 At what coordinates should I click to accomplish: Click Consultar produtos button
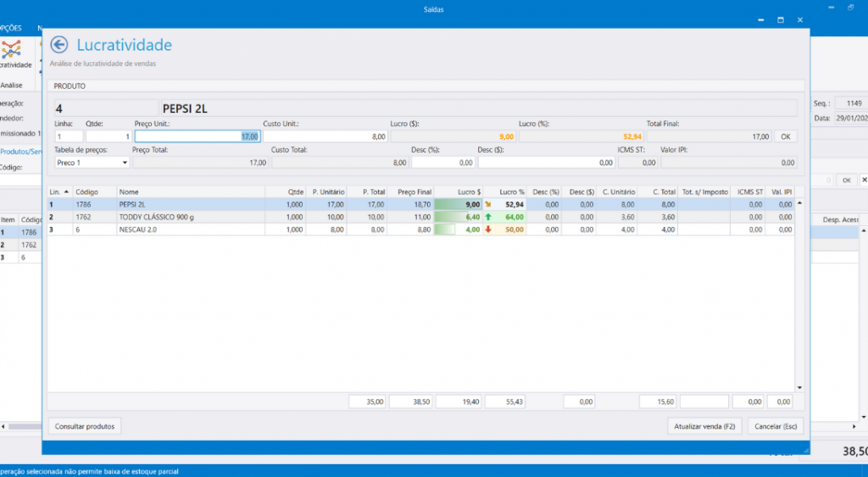[84, 426]
